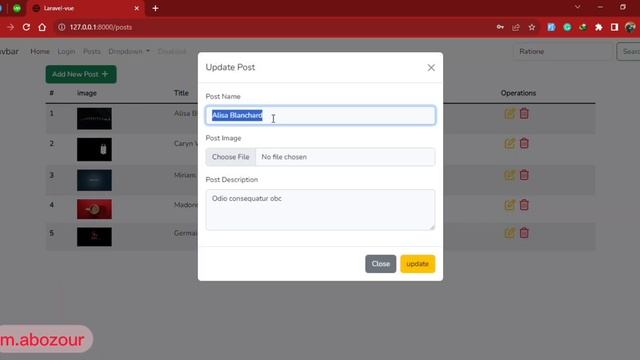Screen dimensions: 640x360
Task: Open the Login navbar link
Action: [x=66, y=51]
